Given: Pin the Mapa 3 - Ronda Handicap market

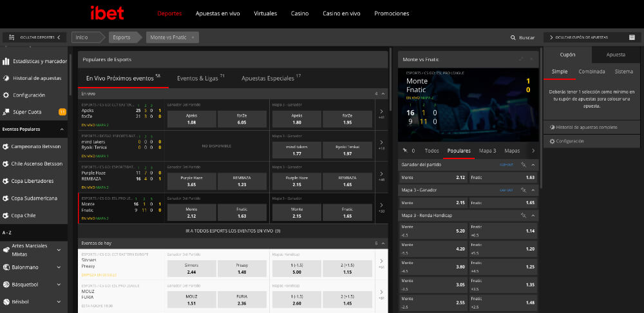Looking at the screenshot, I should pyautogui.click(x=523, y=215).
